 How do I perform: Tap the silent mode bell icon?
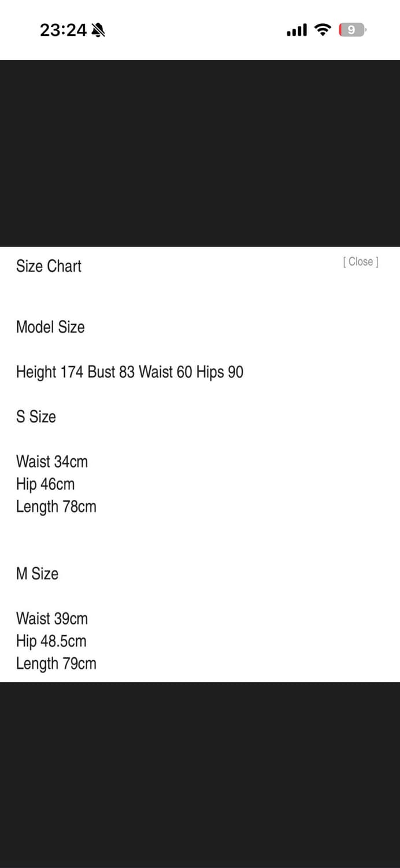[98, 30]
